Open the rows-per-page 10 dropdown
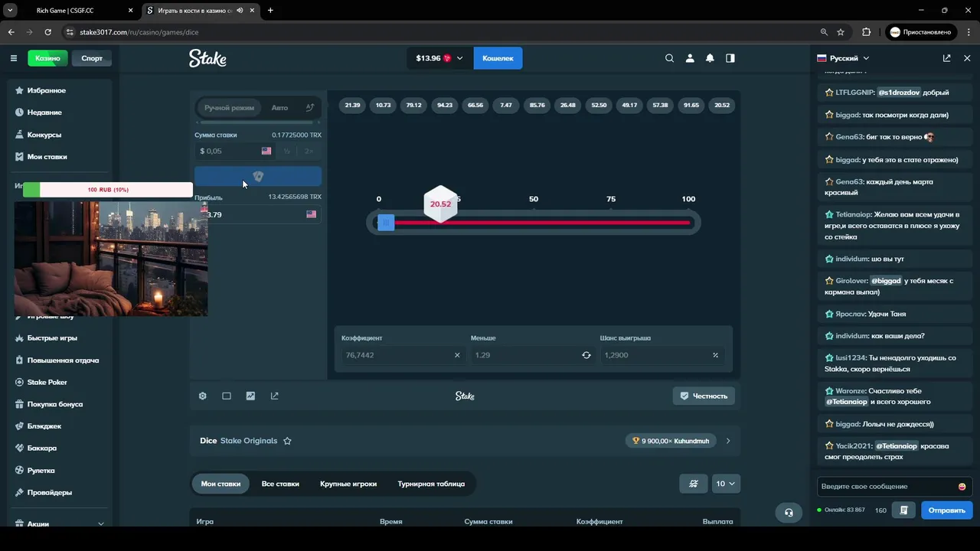The width and height of the screenshot is (980, 551). [725, 484]
